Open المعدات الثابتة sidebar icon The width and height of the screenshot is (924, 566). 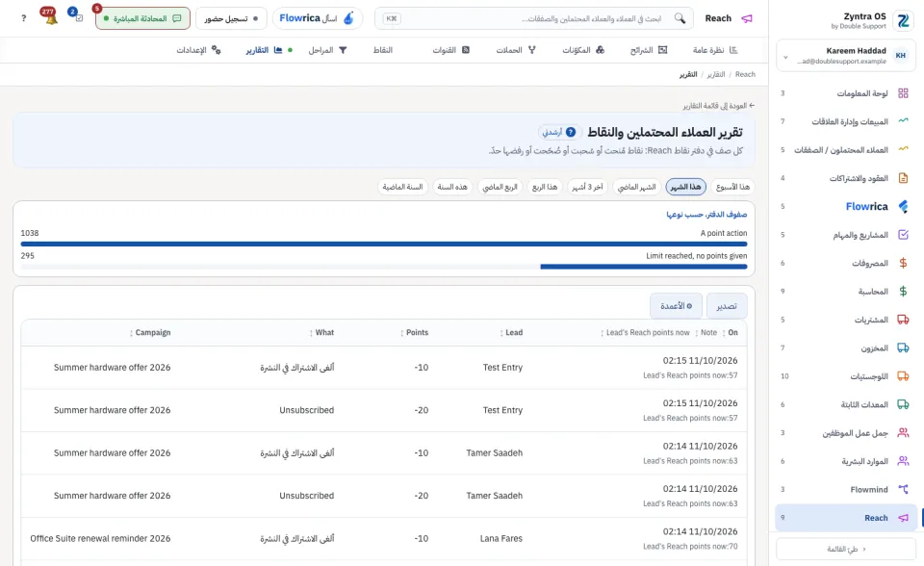pyautogui.click(x=903, y=404)
